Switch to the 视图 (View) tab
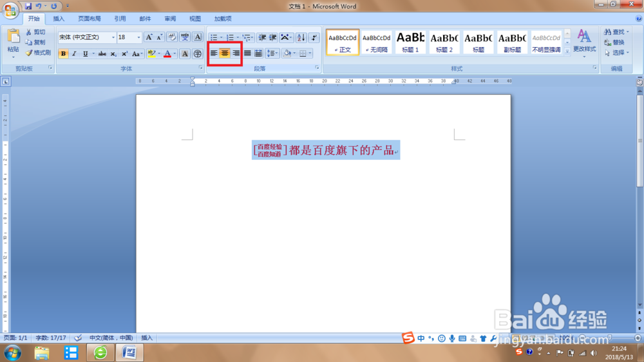This screenshot has width=644, height=362. click(x=195, y=19)
